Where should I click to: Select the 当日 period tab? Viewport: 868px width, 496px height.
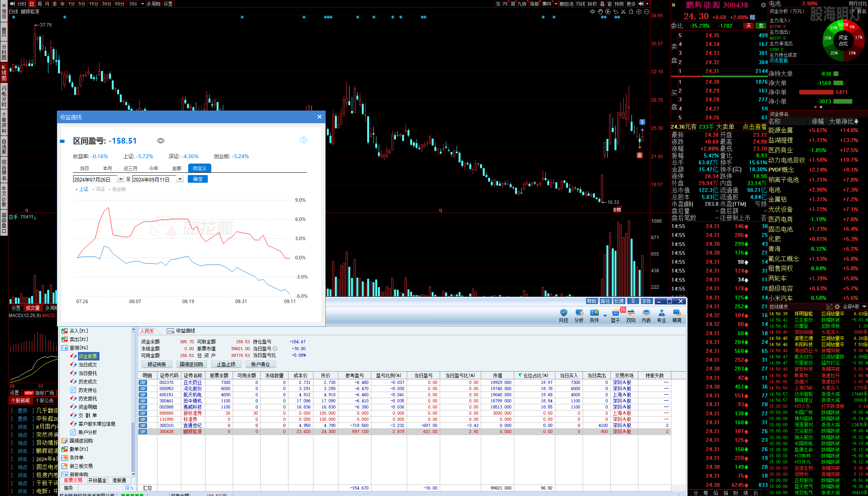[84, 168]
